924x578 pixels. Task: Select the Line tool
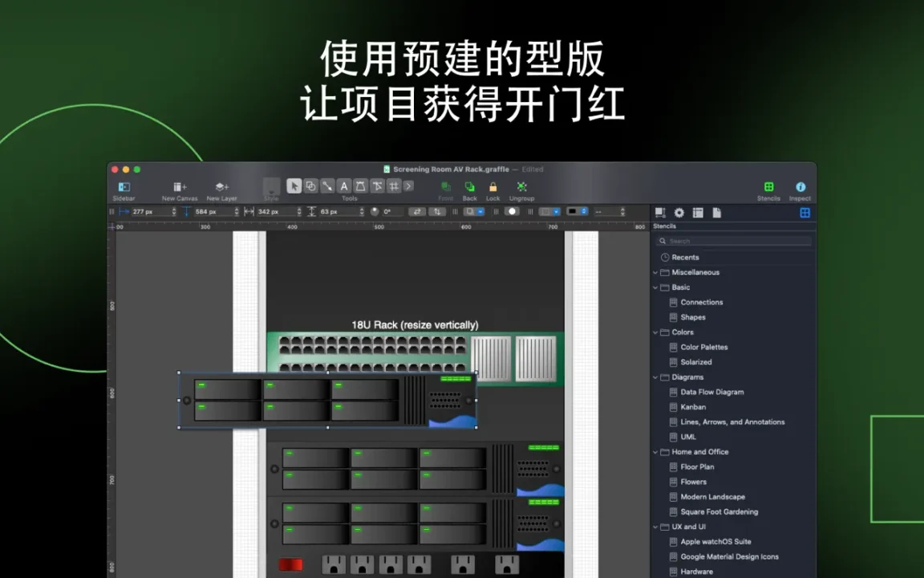point(327,186)
